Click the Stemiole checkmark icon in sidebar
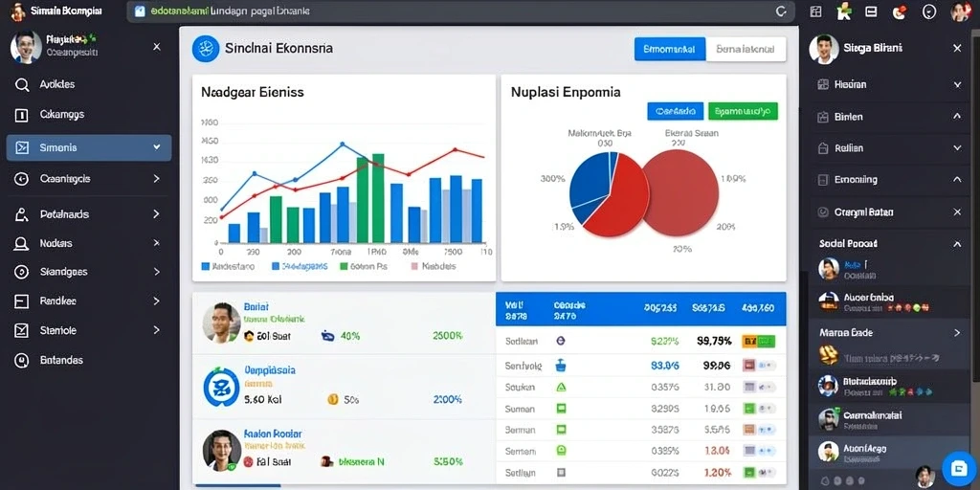Viewport: 980px width, 490px height. (22, 330)
